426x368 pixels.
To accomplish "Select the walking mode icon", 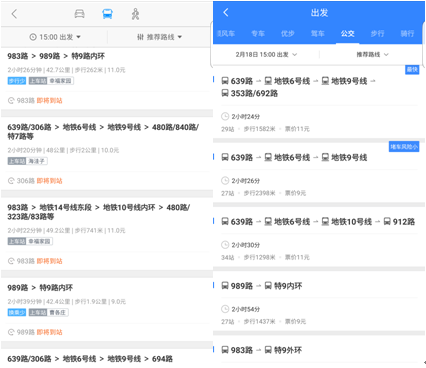I will click(x=135, y=14).
